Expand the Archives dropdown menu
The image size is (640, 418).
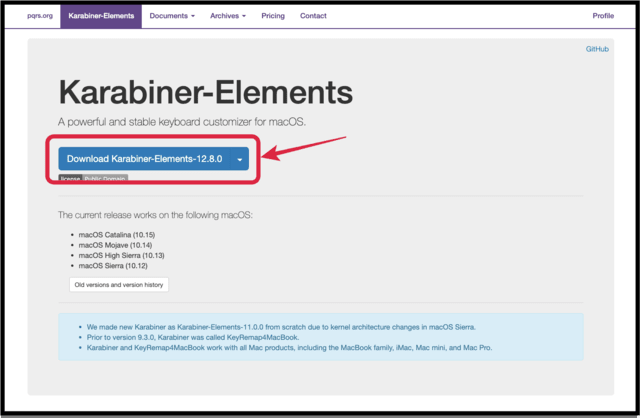point(228,16)
